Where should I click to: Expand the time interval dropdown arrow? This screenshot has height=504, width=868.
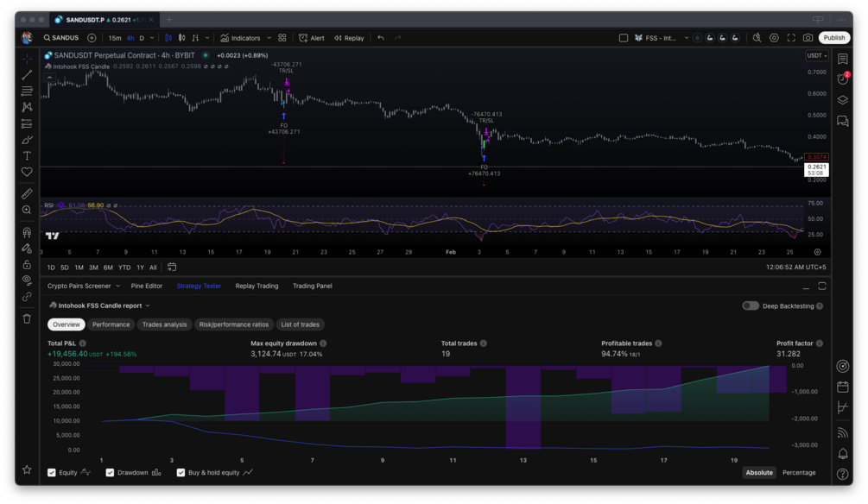[152, 38]
